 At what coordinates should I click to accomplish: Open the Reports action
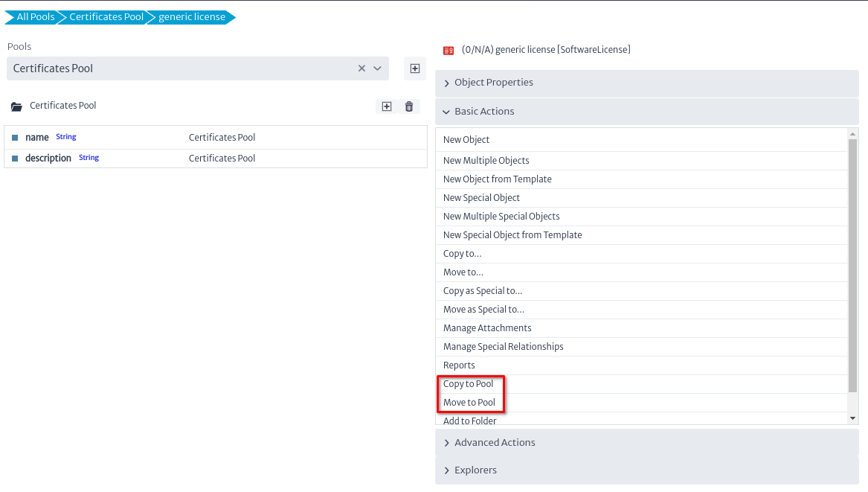pyautogui.click(x=642, y=365)
